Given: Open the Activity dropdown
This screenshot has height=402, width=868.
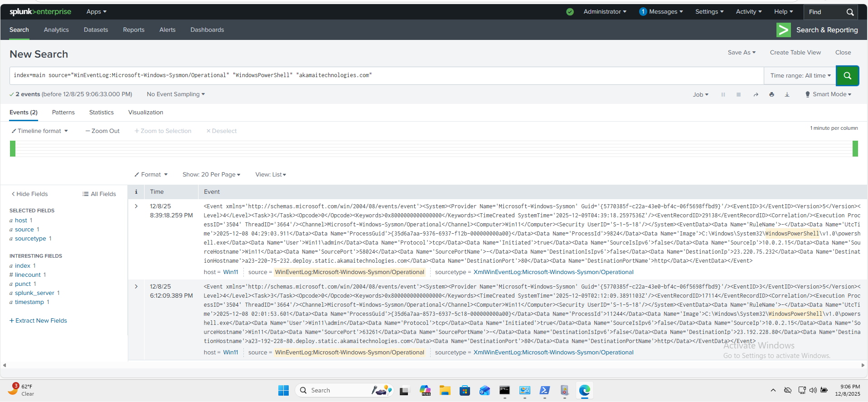Looking at the screenshot, I should 749,12.
